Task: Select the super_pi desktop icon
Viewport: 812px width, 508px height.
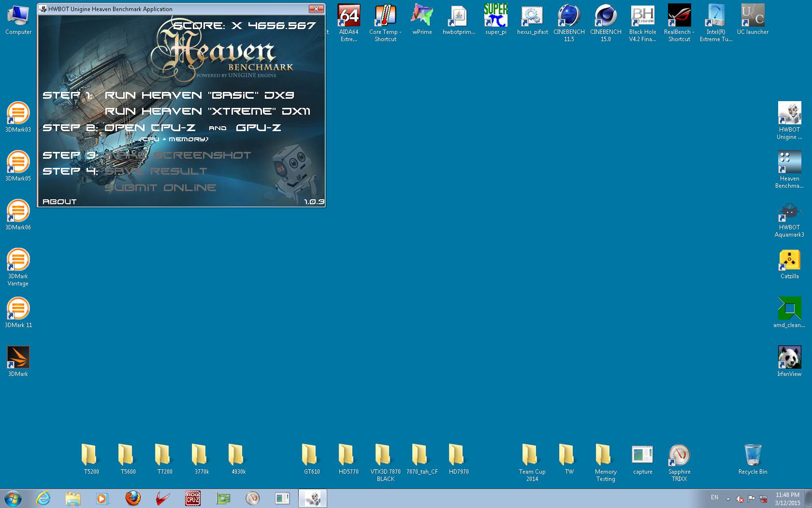Action: [496, 20]
